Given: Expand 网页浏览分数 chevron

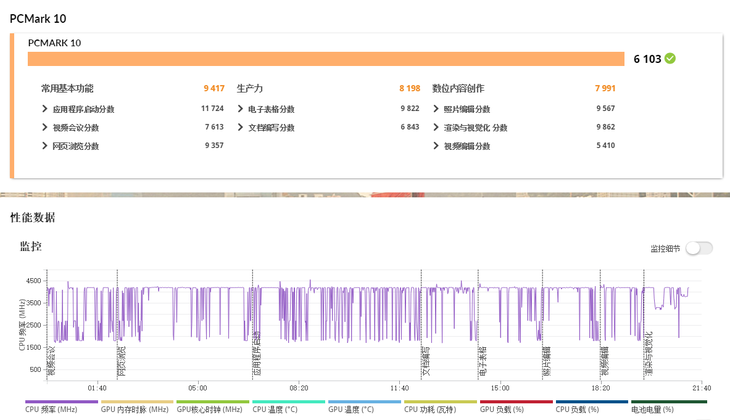Looking at the screenshot, I should (46, 146).
